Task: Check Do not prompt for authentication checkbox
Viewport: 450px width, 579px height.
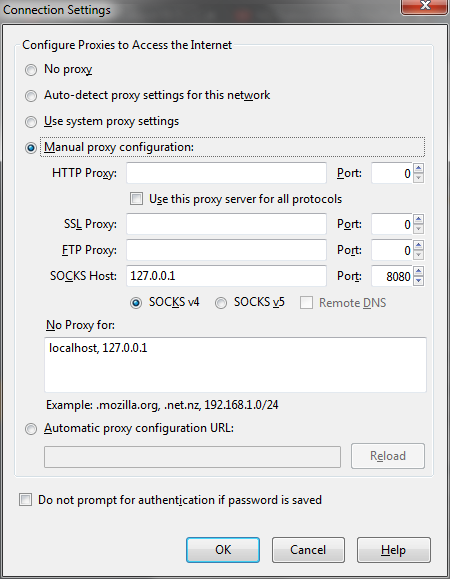Action: 25,500
